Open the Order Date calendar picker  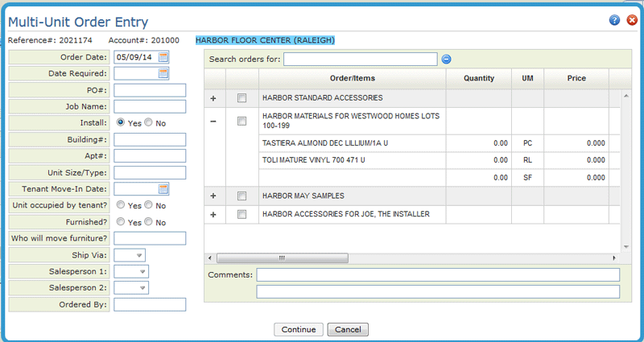point(163,57)
